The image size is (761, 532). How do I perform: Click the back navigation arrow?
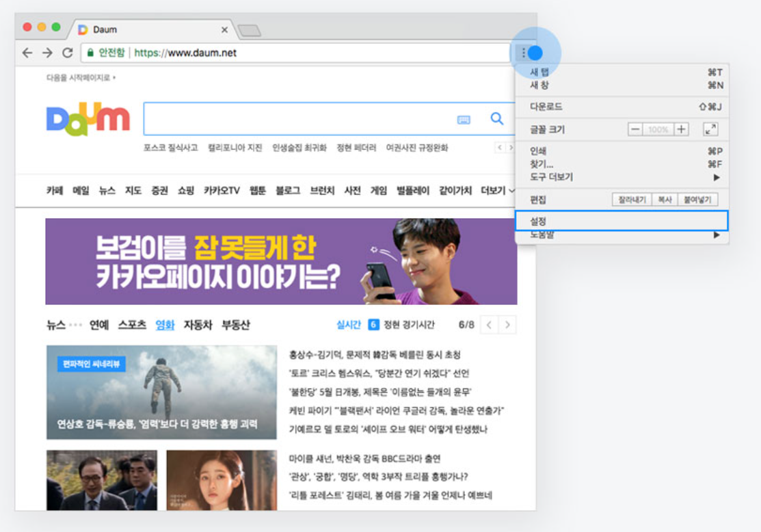coord(26,52)
